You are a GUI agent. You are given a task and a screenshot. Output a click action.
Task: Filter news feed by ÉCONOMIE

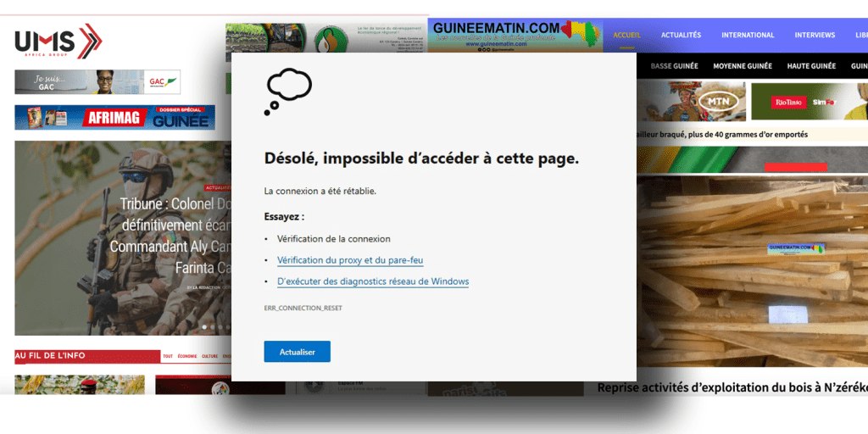[186, 357]
